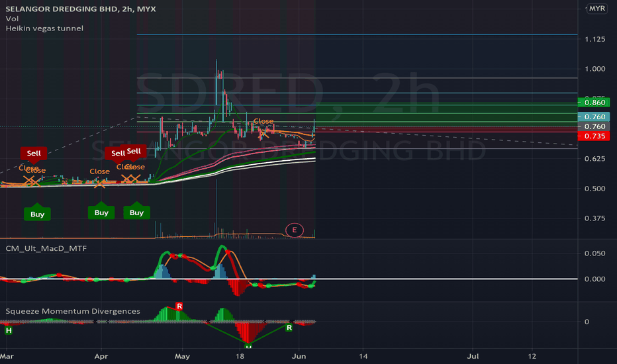
Task: Click the Jun label on time axis
Action: pyautogui.click(x=299, y=356)
